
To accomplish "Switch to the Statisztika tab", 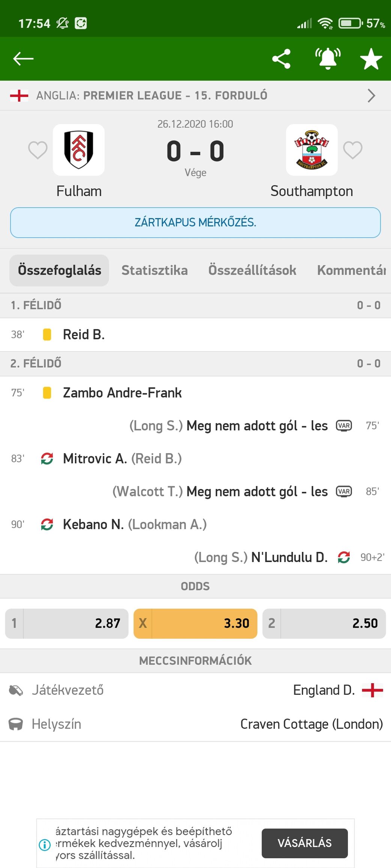I will (155, 270).
